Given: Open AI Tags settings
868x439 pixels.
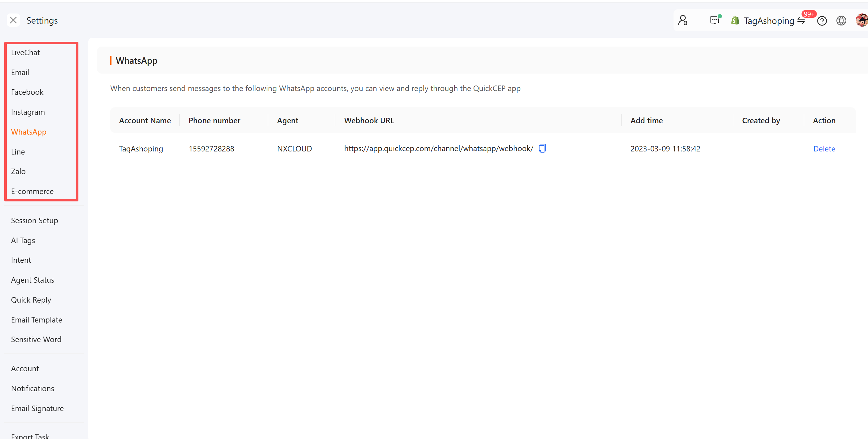Looking at the screenshot, I should click(23, 240).
